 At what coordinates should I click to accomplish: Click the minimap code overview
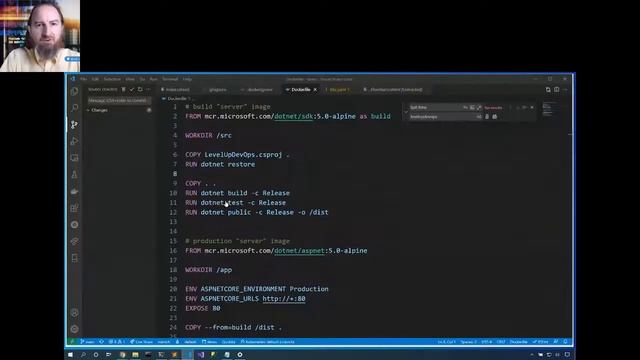click(x=549, y=109)
